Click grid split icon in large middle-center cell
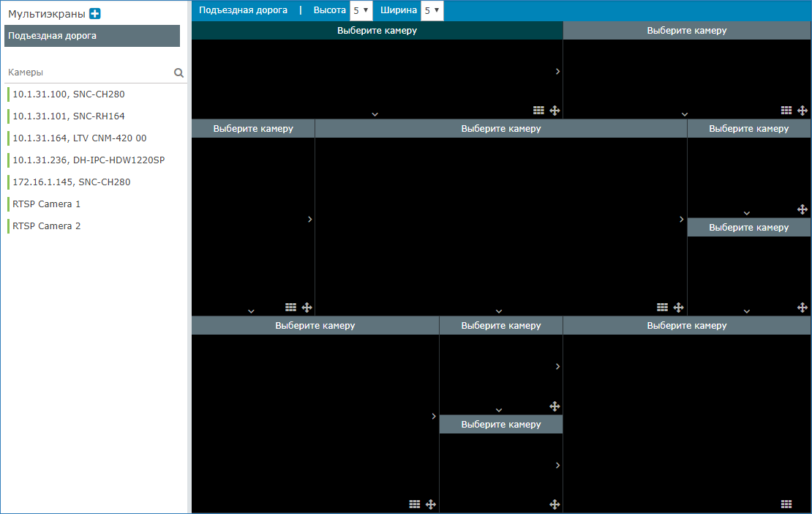The image size is (812, 514). pyautogui.click(x=662, y=308)
